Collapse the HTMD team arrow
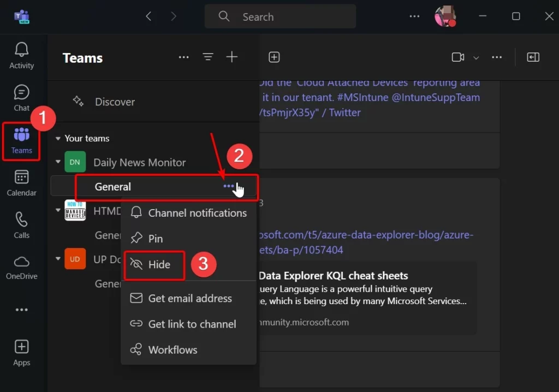The width and height of the screenshot is (559, 392). [x=58, y=210]
